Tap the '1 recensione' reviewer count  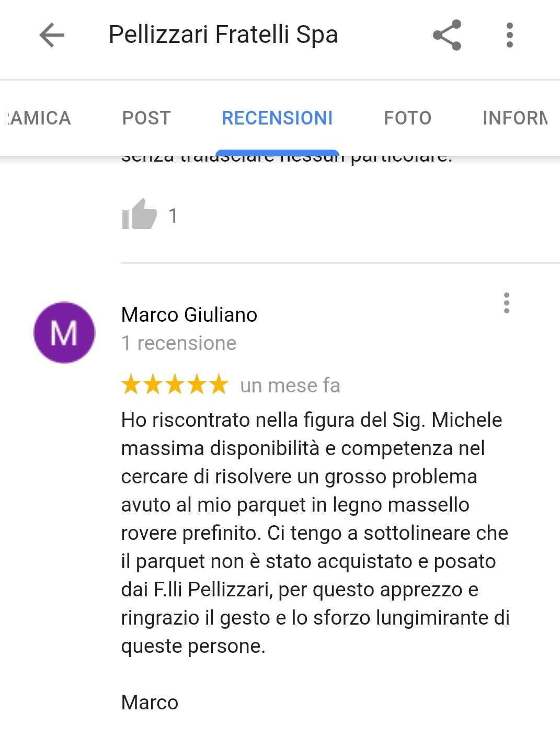pyautogui.click(x=179, y=343)
